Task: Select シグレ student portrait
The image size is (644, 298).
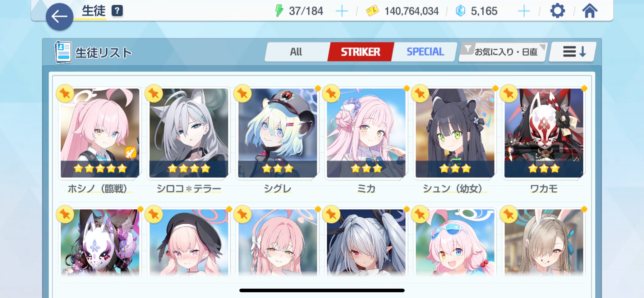Action: click(277, 133)
